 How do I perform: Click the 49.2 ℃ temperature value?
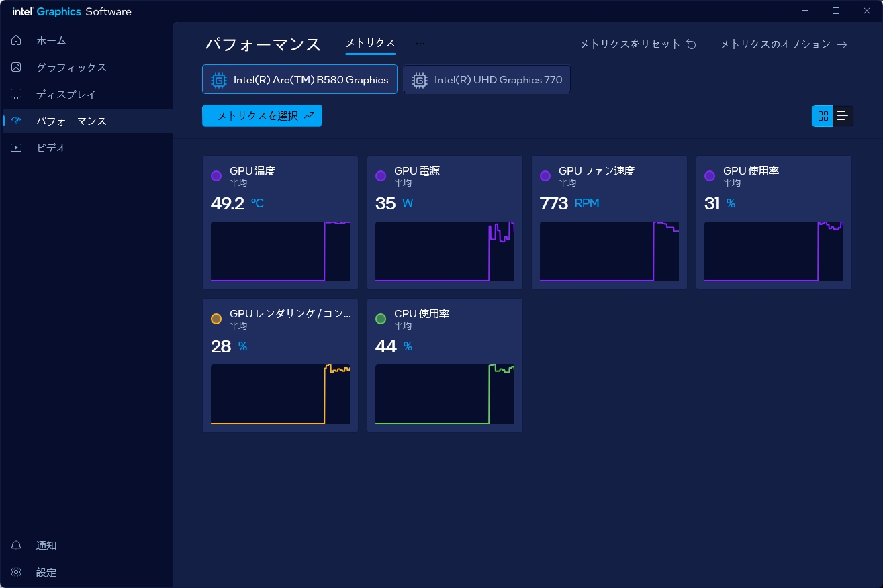[x=238, y=203]
